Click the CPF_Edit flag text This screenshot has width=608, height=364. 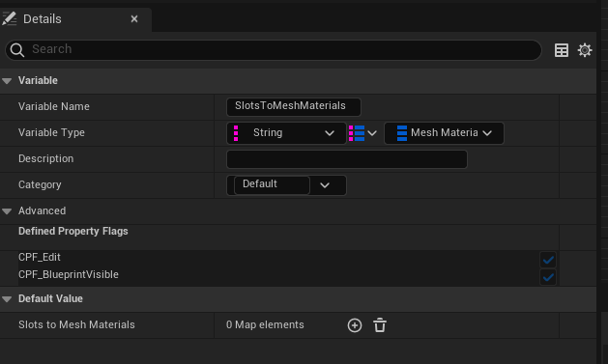point(40,257)
